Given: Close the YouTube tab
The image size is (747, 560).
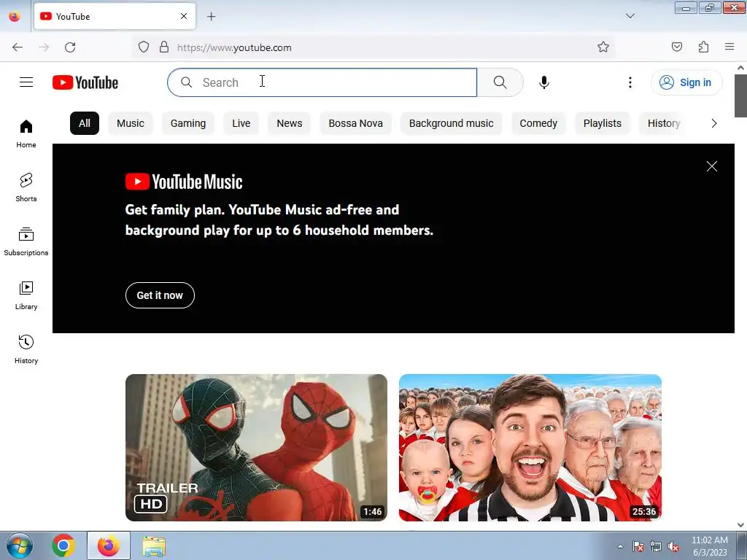Looking at the screenshot, I should (184, 16).
